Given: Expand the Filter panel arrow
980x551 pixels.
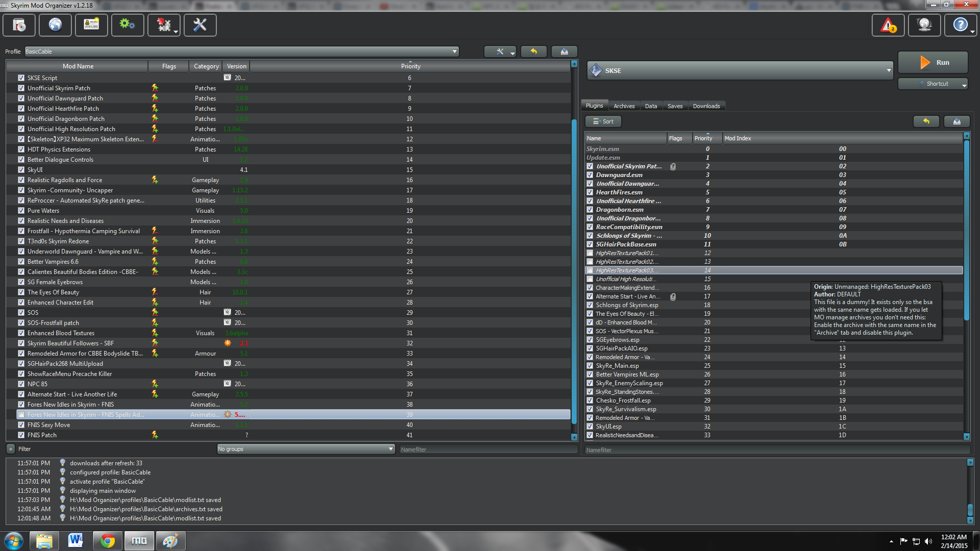Looking at the screenshot, I should pyautogui.click(x=11, y=449).
